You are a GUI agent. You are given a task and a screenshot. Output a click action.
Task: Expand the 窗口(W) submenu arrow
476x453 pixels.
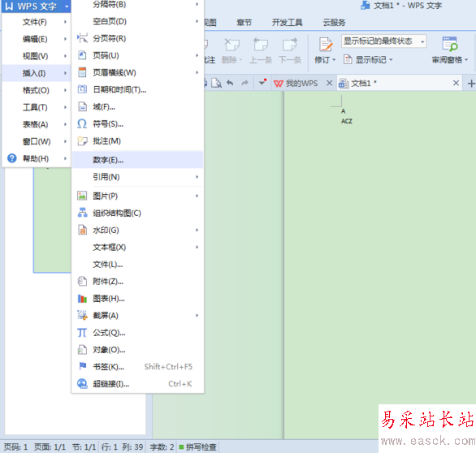[65, 141]
